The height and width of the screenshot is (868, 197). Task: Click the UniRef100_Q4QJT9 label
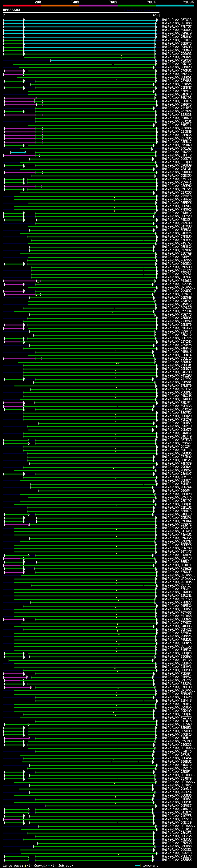177,437
